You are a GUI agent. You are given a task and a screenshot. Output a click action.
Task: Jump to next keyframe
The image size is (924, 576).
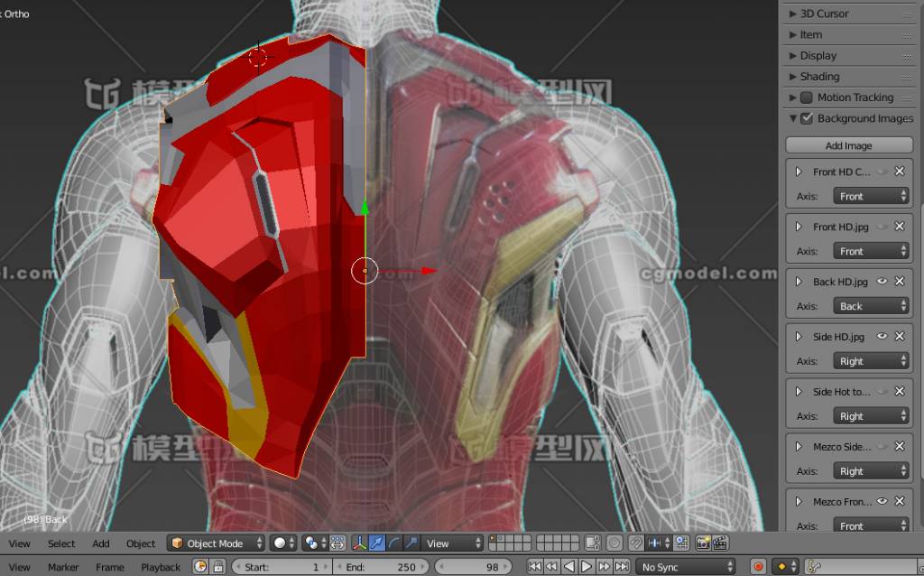click(x=604, y=567)
